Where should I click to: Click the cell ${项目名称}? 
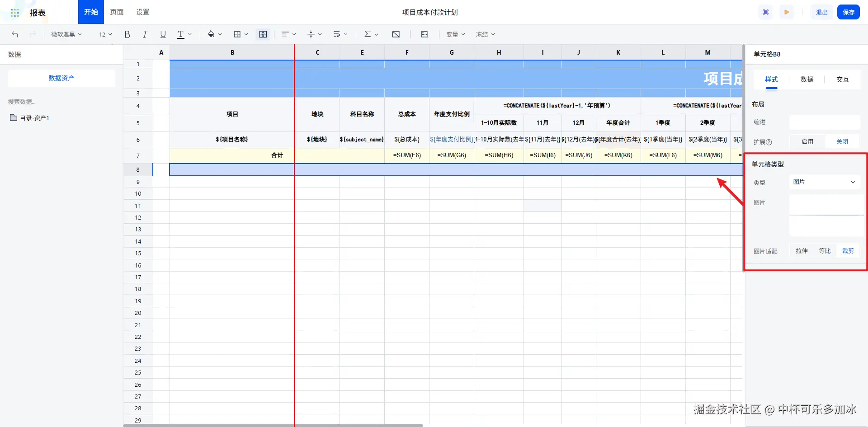[x=232, y=140]
